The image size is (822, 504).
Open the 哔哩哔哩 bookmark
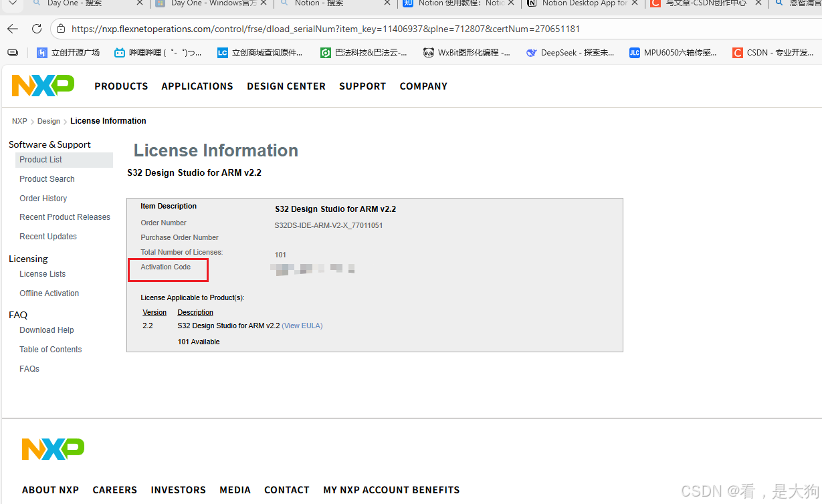[158, 52]
